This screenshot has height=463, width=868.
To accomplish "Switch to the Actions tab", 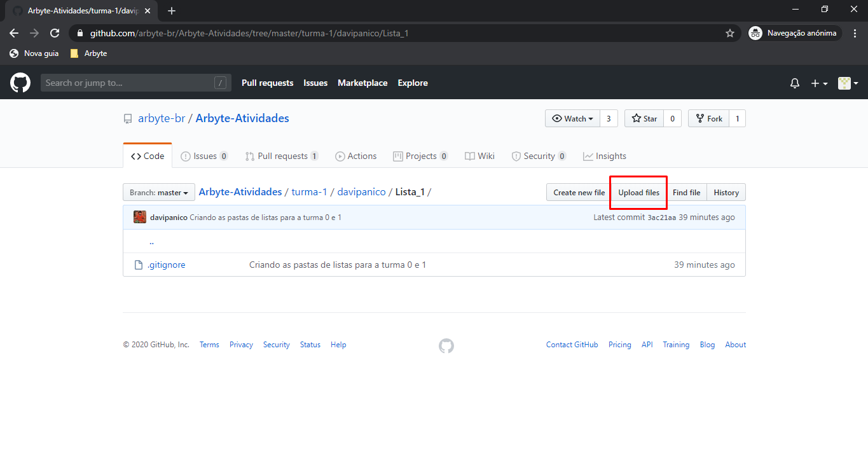I will 356,156.
